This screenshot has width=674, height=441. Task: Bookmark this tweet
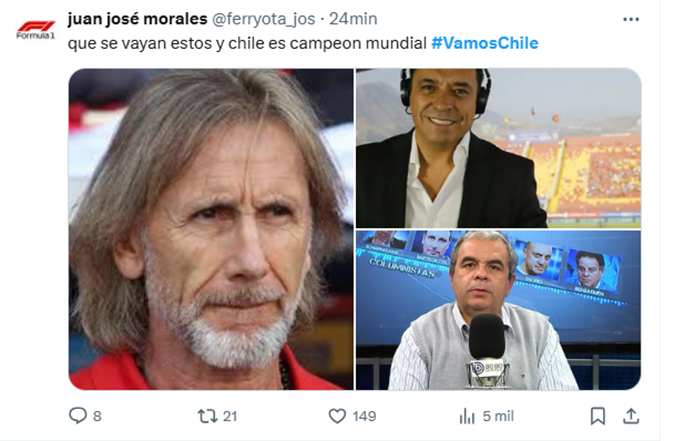(598, 416)
